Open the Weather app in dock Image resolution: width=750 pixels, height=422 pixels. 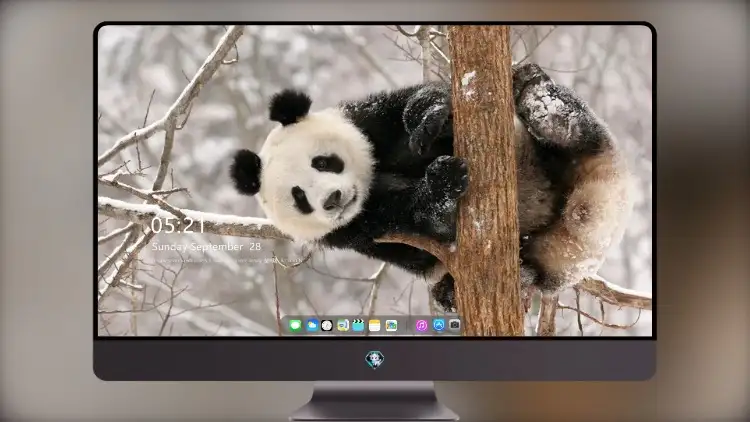coord(312,325)
